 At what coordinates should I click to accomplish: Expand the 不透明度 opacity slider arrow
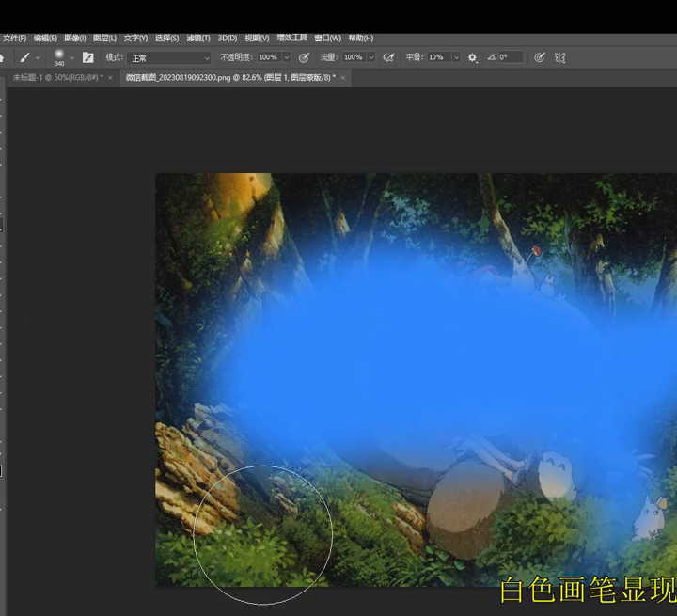[286, 57]
